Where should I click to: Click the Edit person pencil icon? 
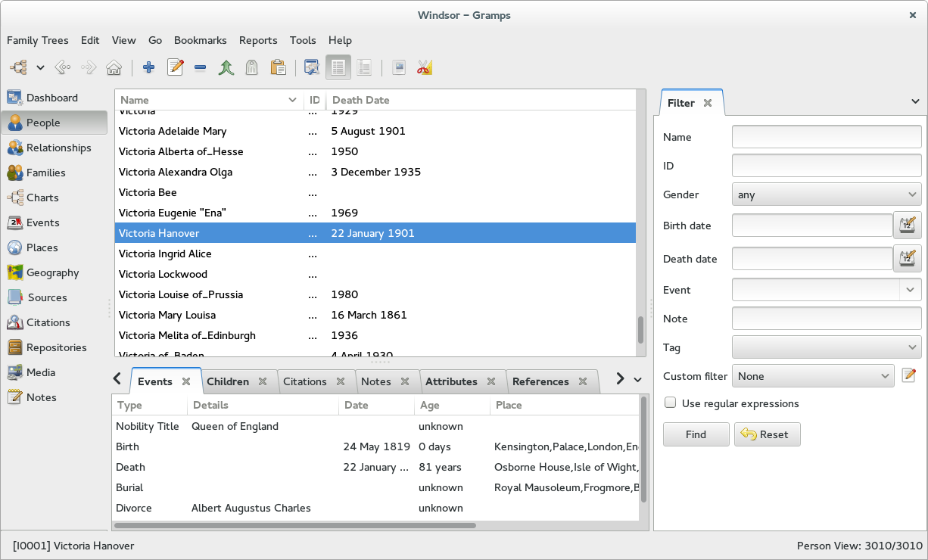pyautogui.click(x=176, y=68)
